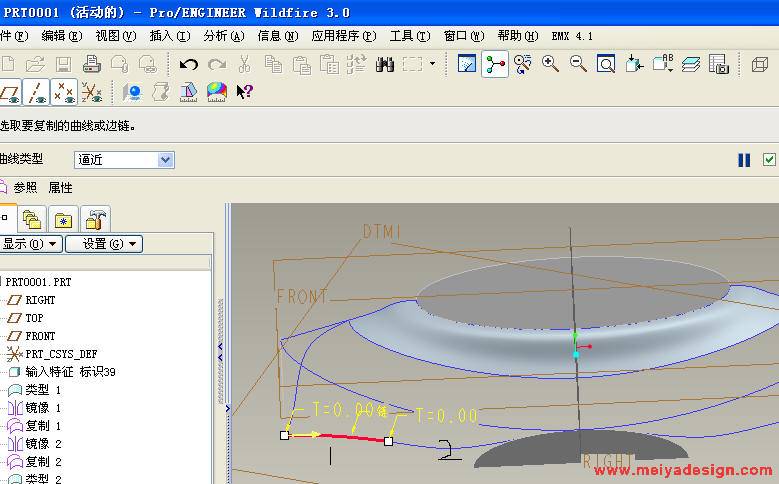This screenshot has height=484, width=779.
Task: Click the Cut scissors icon
Action: pyautogui.click(x=244, y=64)
